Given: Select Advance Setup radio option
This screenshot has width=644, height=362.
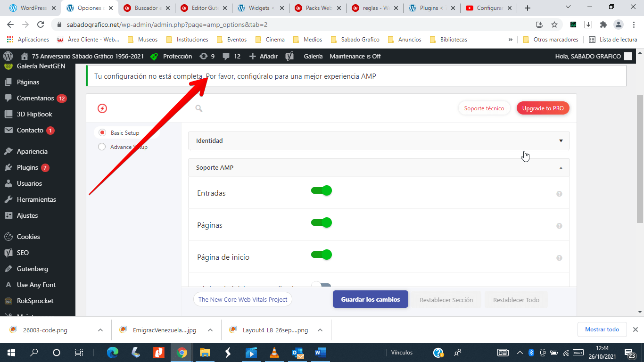Looking at the screenshot, I should (102, 147).
